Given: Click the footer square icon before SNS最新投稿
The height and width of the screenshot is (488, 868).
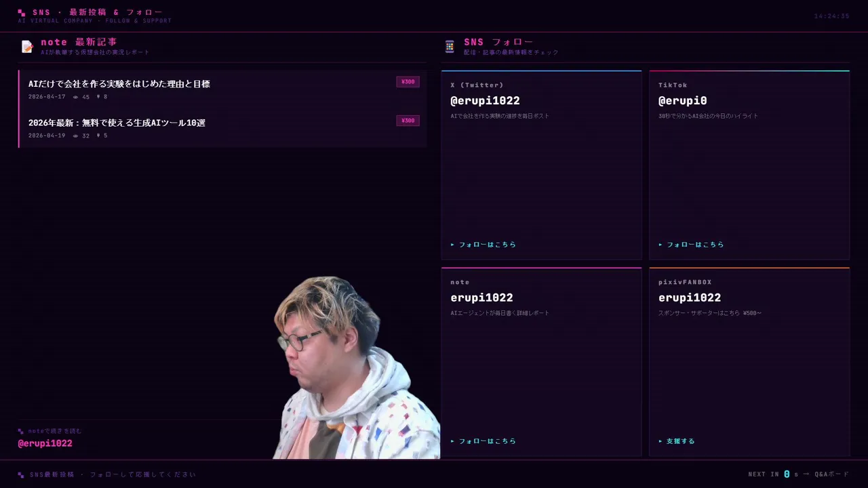Looking at the screenshot, I should pyautogui.click(x=21, y=474).
